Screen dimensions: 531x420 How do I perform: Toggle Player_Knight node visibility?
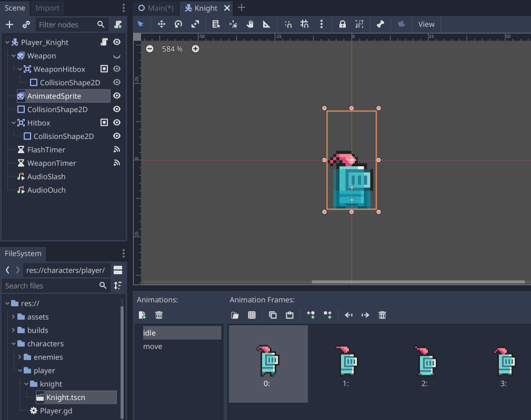coord(117,42)
